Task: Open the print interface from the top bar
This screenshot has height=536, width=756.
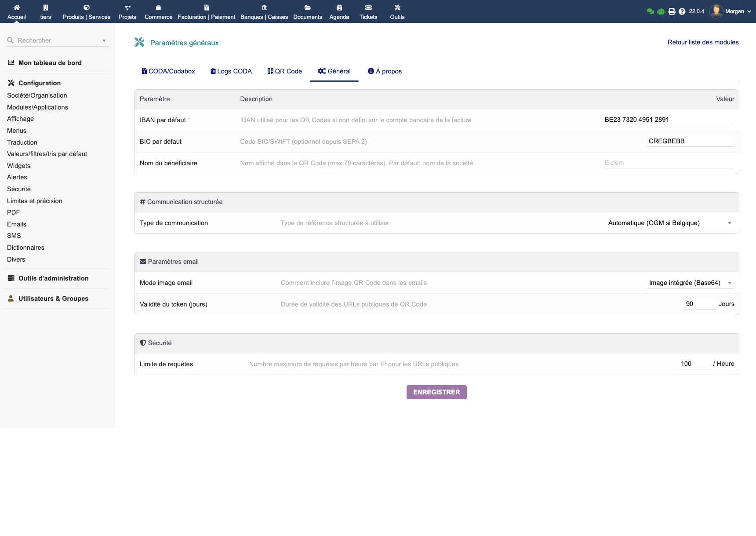Action: pos(672,11)
